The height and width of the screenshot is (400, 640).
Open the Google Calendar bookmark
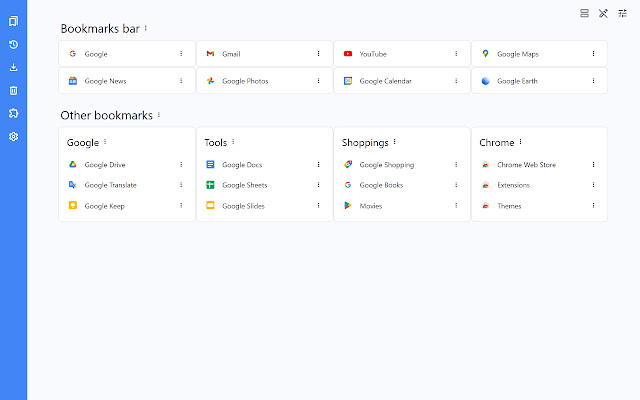[x=402, y=81]
